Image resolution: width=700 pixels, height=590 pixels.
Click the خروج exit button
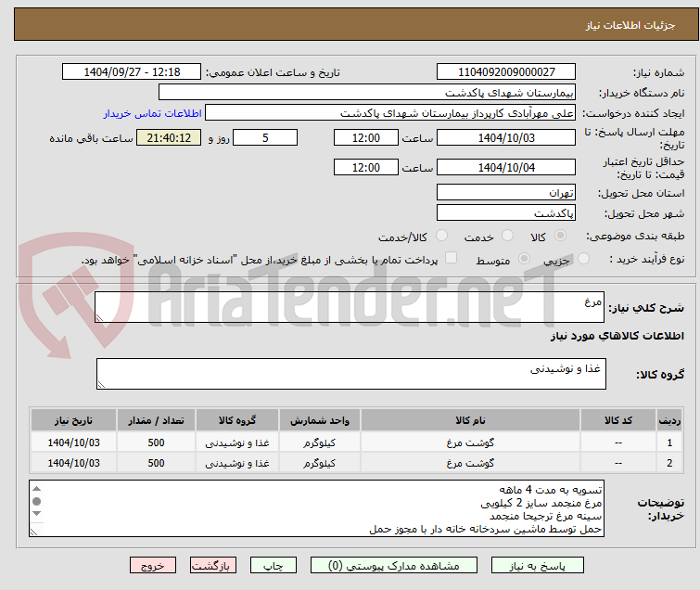(x=153, y=565)
